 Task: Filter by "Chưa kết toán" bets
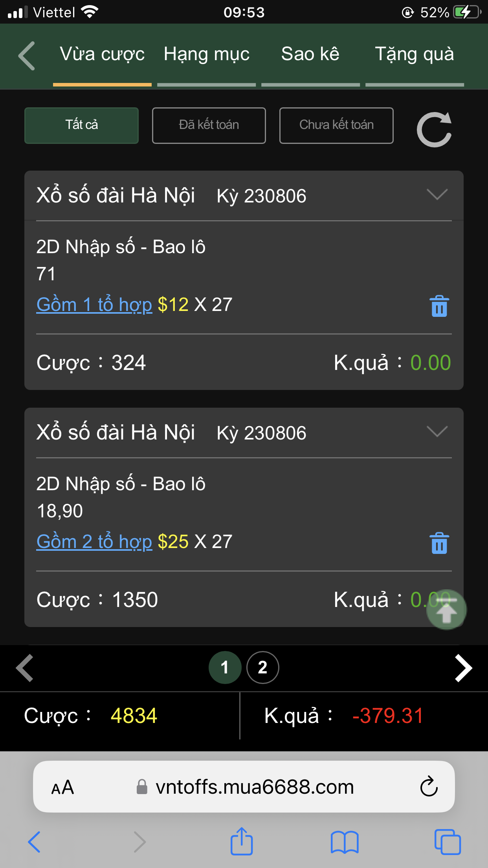click(x=336, y=125)
